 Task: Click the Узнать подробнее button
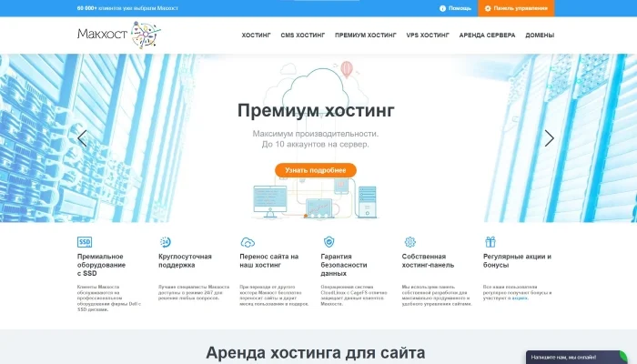pos(316,170)
